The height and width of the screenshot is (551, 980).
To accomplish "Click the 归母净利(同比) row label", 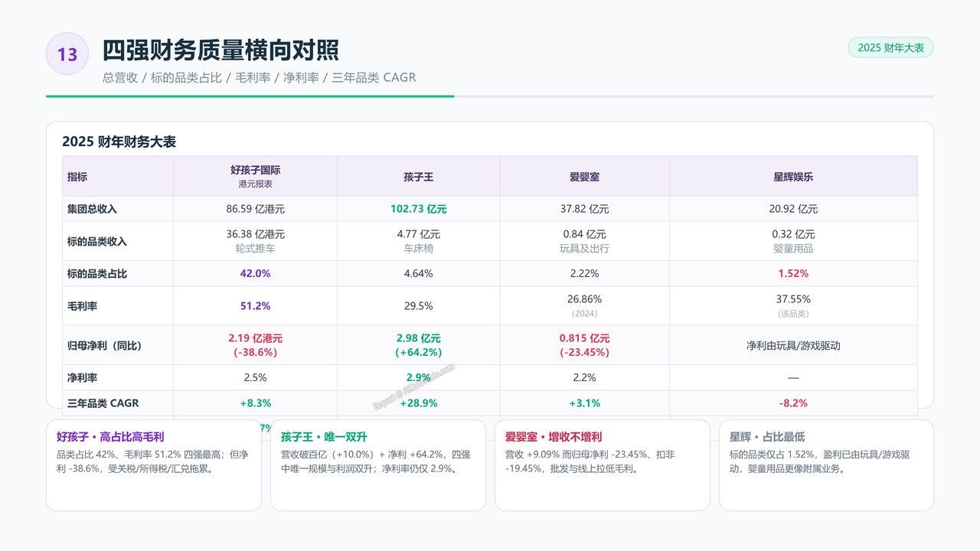I will click(104, 345).
